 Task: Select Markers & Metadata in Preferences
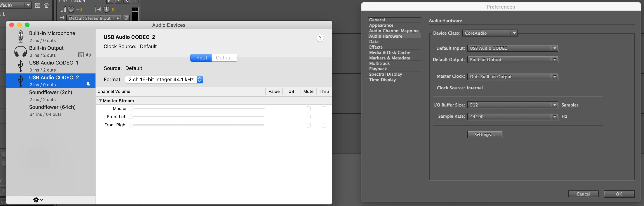[394, 58]
